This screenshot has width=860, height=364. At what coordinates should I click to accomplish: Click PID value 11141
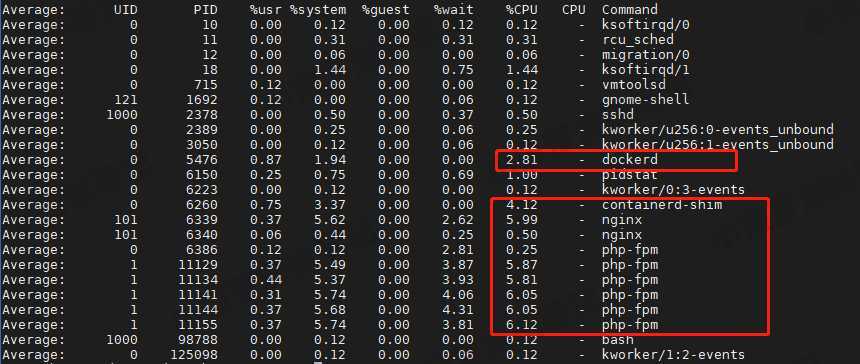coord(197,294)
